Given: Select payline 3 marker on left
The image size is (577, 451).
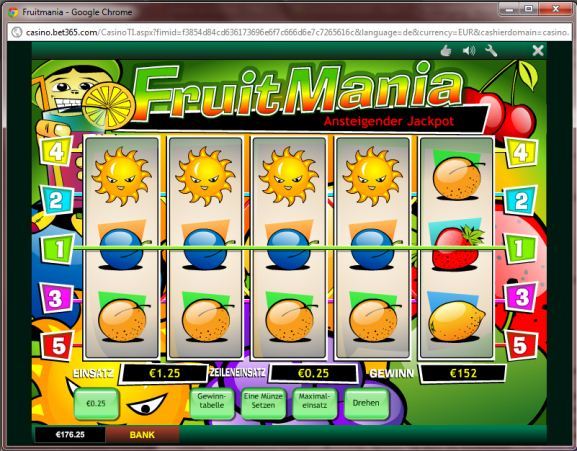Looking at the screenshot, I should [x=56, y=298].
